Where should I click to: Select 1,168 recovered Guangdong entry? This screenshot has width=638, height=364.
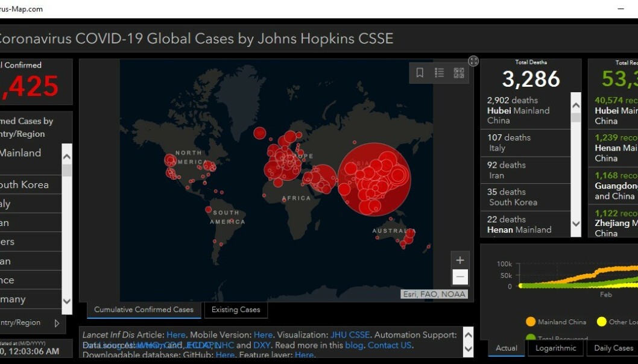point(613,186)
